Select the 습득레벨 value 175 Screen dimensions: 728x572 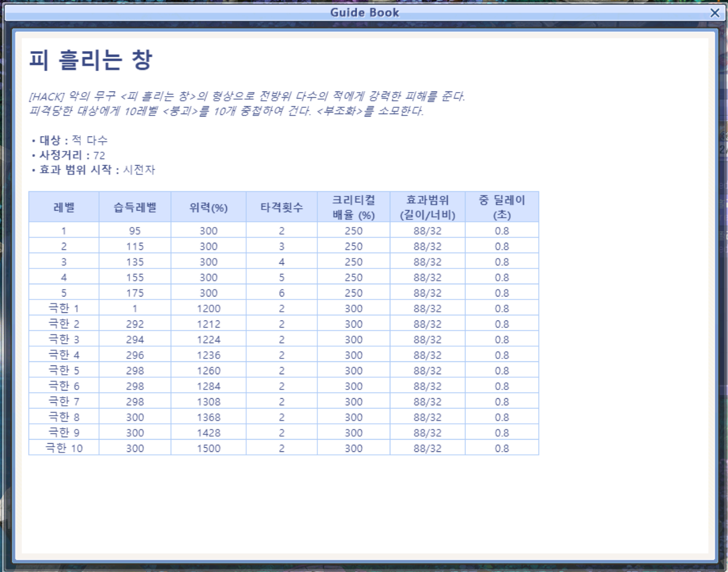(x=135, y=293)
